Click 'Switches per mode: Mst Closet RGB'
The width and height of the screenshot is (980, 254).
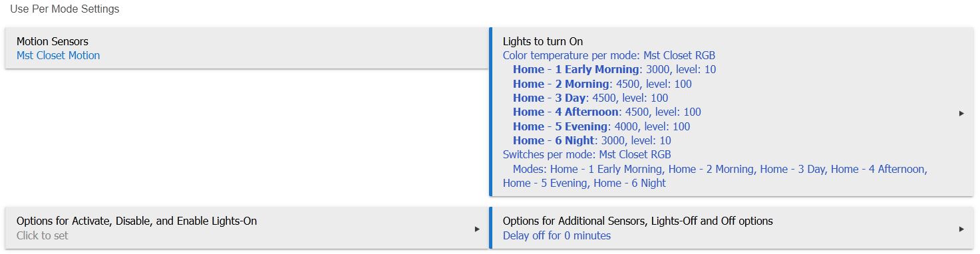pos(587,155)
